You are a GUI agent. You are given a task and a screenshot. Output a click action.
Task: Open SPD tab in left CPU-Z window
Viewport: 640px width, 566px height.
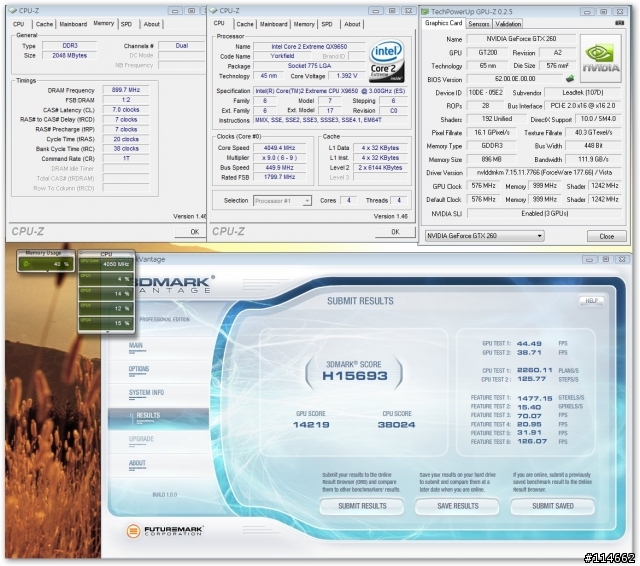[x=127, y=24]
